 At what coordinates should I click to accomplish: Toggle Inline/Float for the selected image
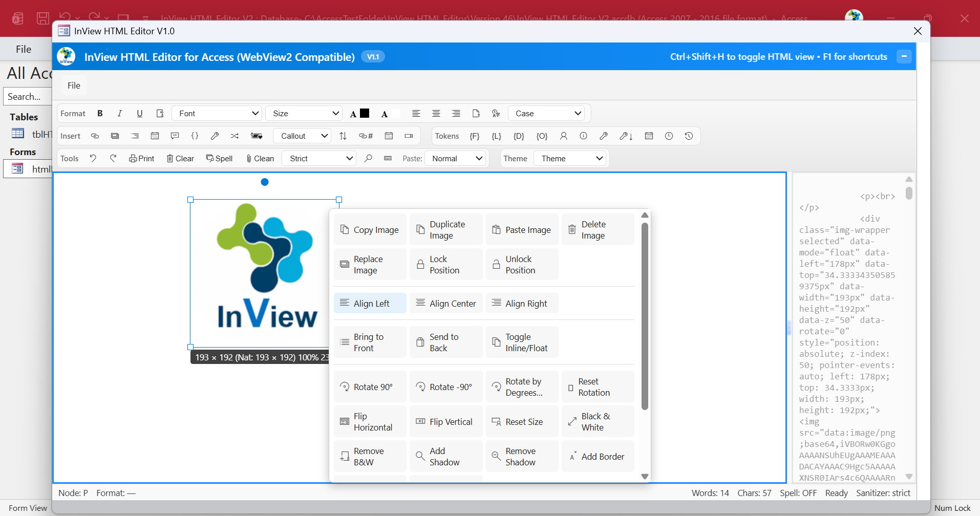tap(521, 342)
